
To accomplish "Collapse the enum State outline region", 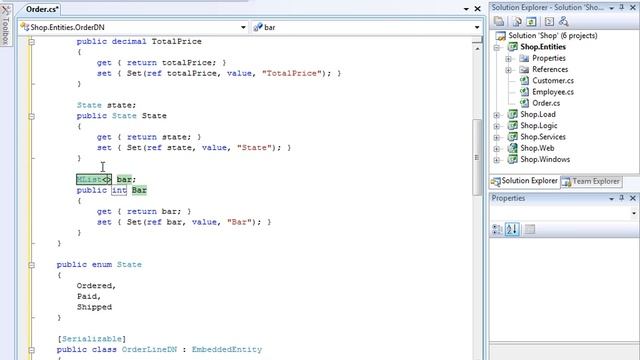I will click(31, 265).
